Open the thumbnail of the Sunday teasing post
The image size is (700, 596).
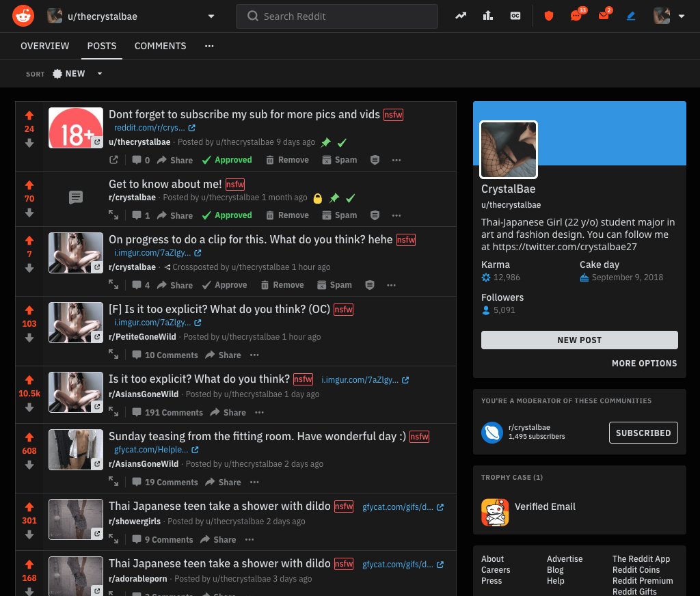(75, 450)
